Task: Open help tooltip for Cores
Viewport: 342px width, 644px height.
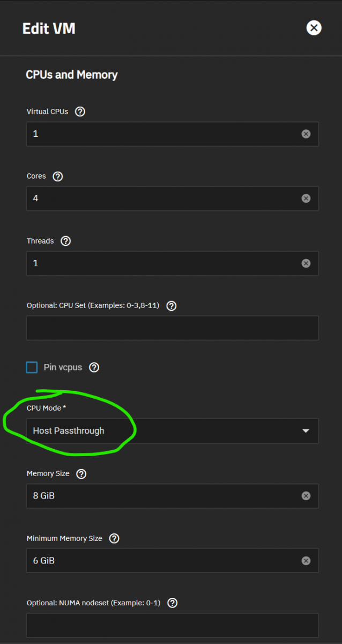Action: pyautogui.click(x=58, y=177)
